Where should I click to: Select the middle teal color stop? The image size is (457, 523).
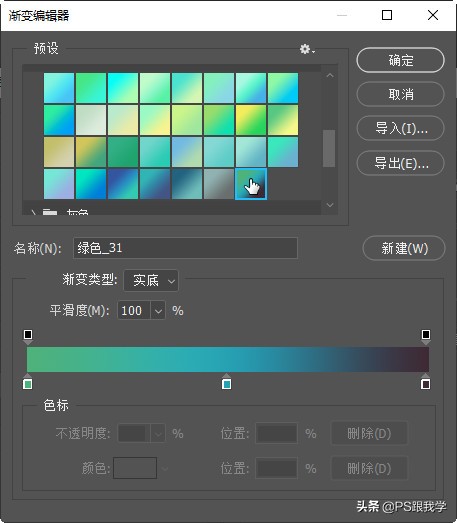(x=226, y=382)
